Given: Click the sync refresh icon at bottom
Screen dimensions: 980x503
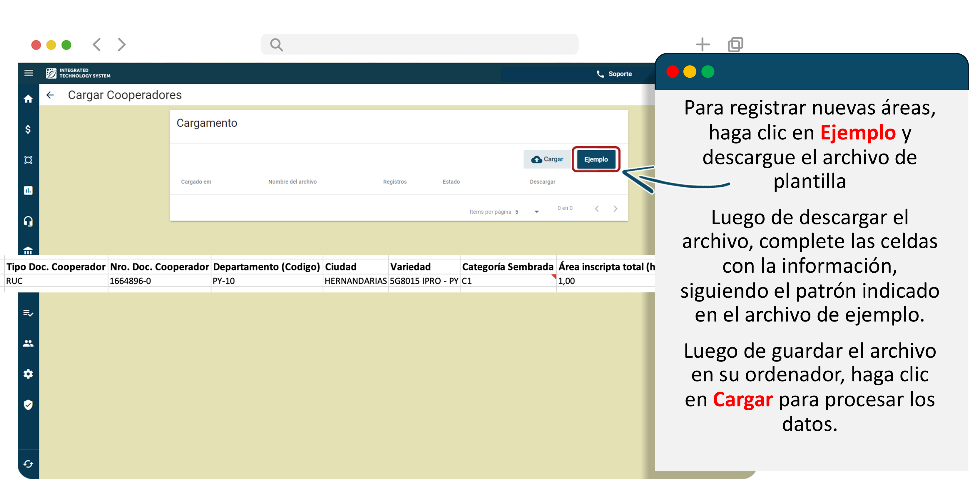Looking at the screenshot, I should [x=28, y=464].
